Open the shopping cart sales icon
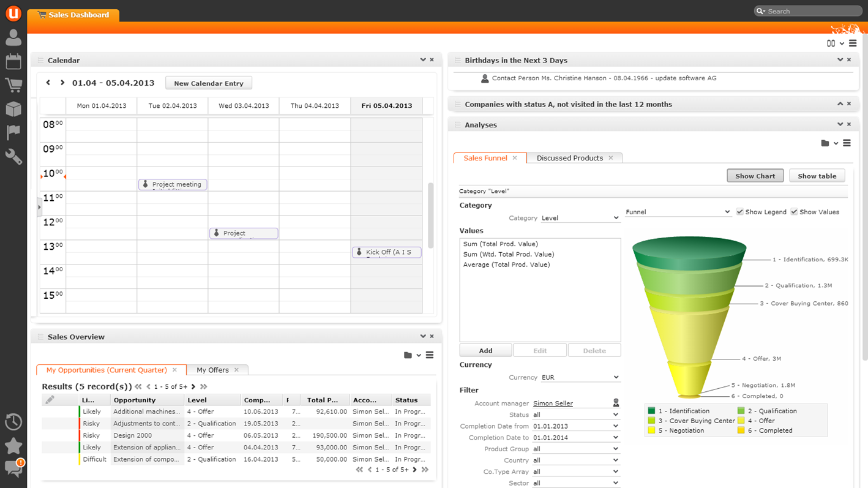This screenshot has width=868, height=488. tap(13, 85)
